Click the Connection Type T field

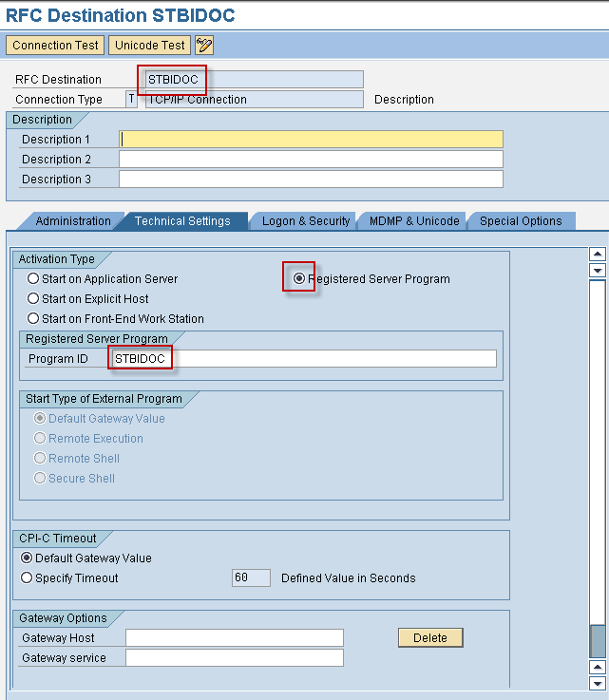tap(131, 99)
